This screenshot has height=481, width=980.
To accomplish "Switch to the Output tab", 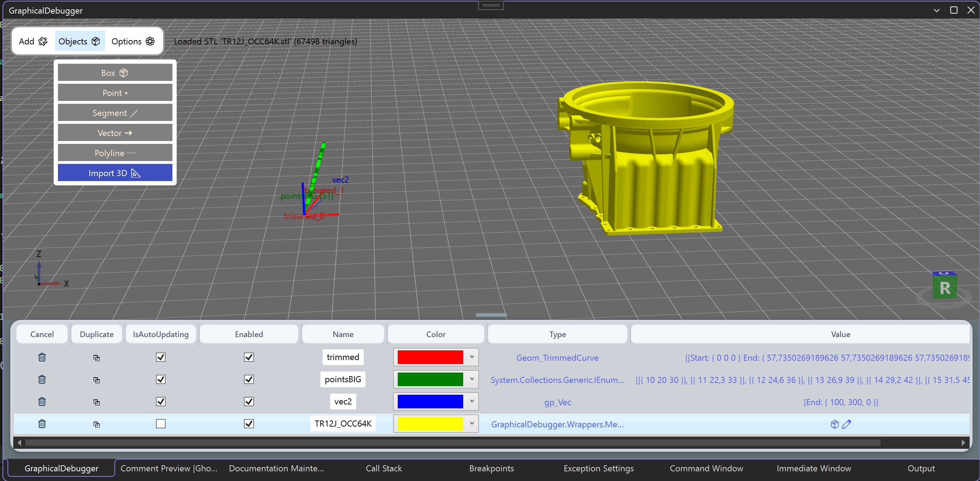I will pos(921,468).
